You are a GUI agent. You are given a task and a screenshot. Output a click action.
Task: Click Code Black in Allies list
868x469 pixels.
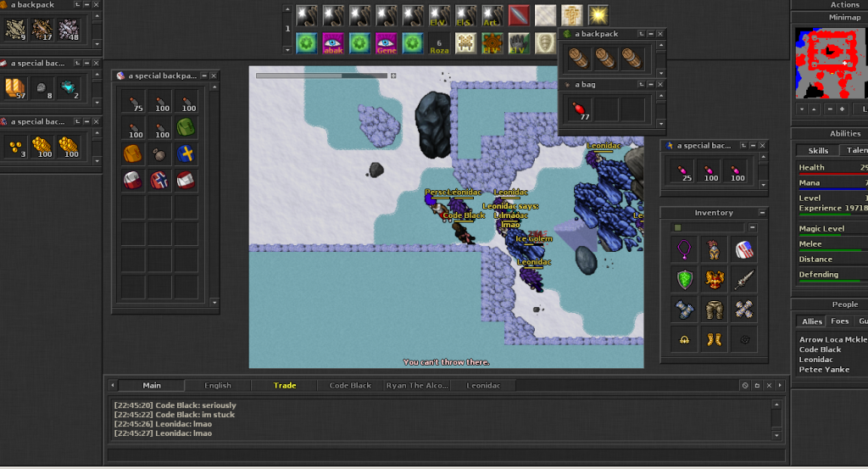(x=820, y=349)
